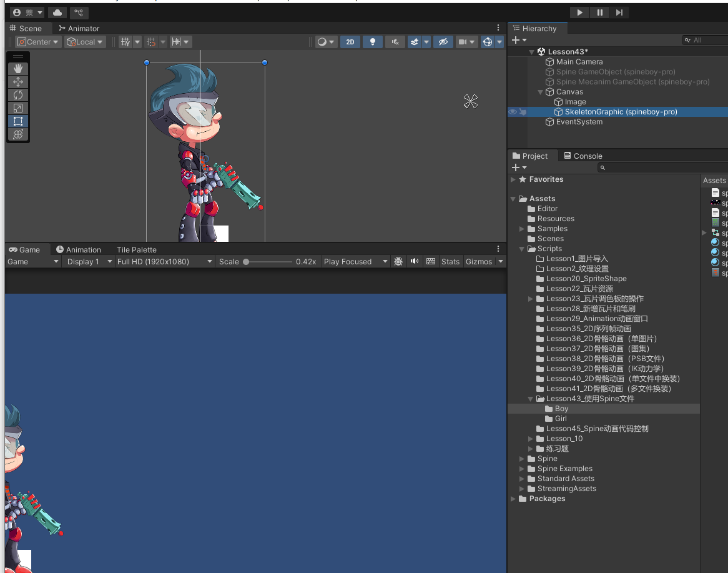This screenshot has width=728, height=573.
Task: Toggle scene Gizmos visibility
Action: (x=488, y=42)
